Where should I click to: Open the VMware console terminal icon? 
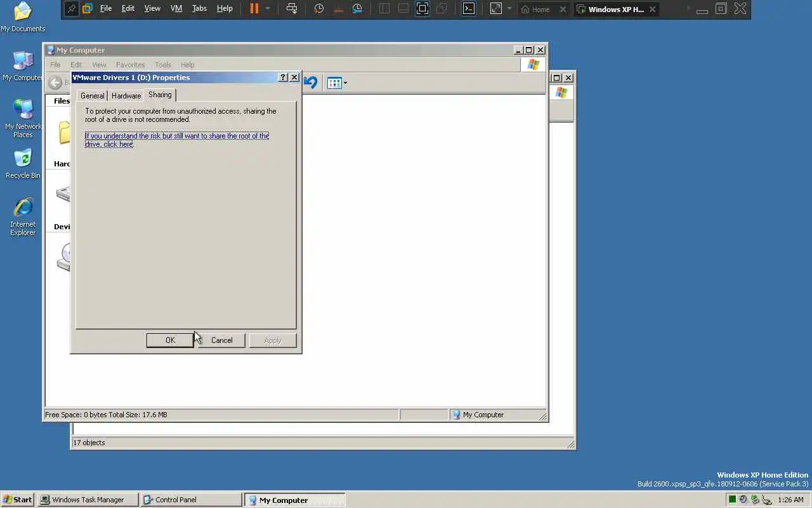point(469,9)
